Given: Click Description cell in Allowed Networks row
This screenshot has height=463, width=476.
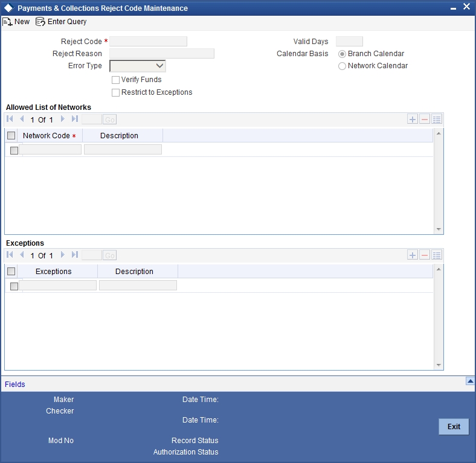Looking at the screenshot, I should click(x=123, y=149).
